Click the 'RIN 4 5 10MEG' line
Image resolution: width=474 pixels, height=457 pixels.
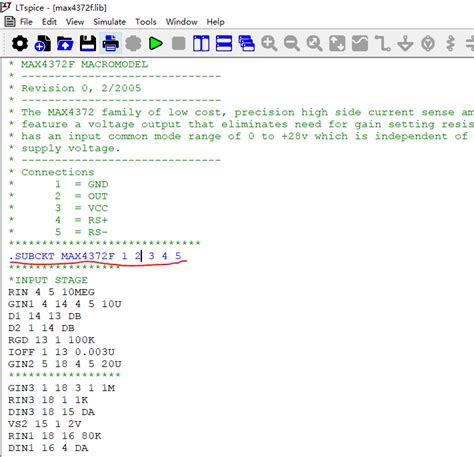(x=51, y=292)
